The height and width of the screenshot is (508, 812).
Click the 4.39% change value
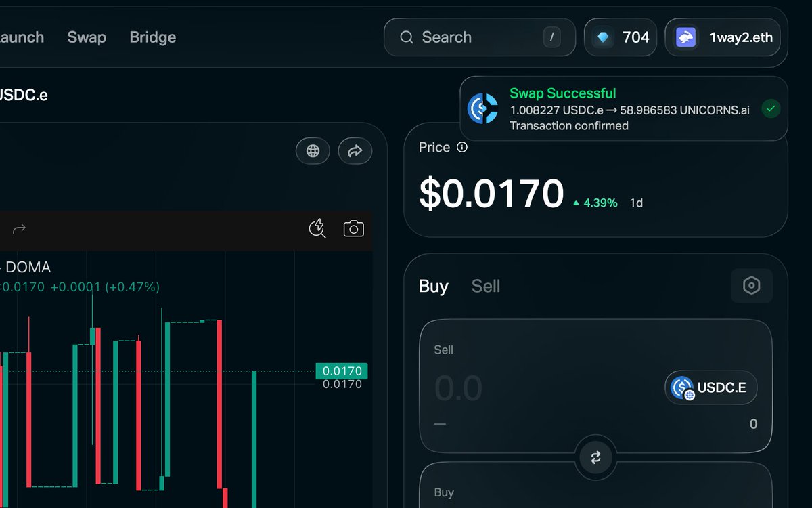(x=601, y=203)
